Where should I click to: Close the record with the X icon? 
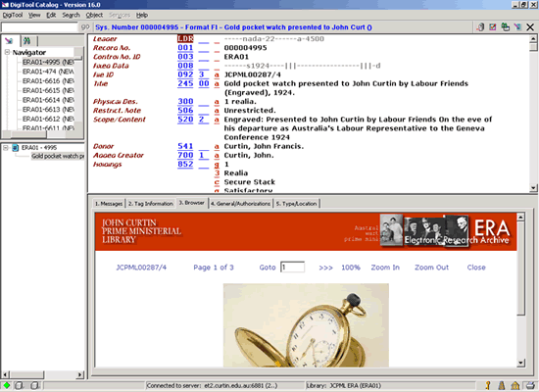tap(530, 26)
